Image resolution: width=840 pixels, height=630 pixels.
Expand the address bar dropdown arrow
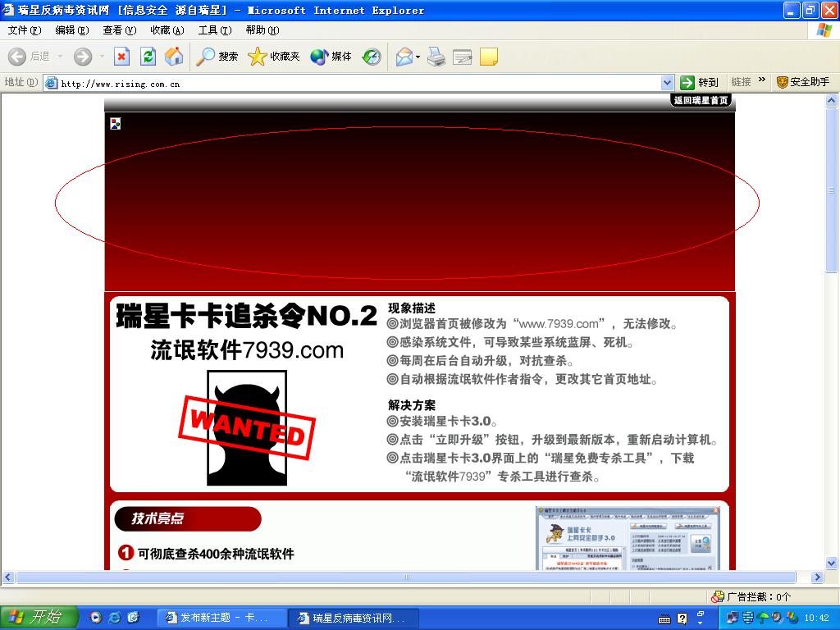click(x=667, y=83)
